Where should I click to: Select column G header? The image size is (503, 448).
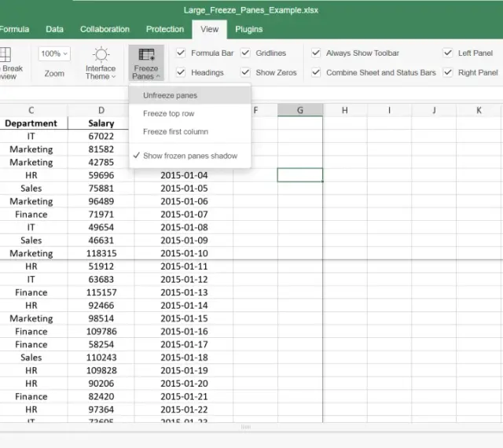tap(300, 110)
